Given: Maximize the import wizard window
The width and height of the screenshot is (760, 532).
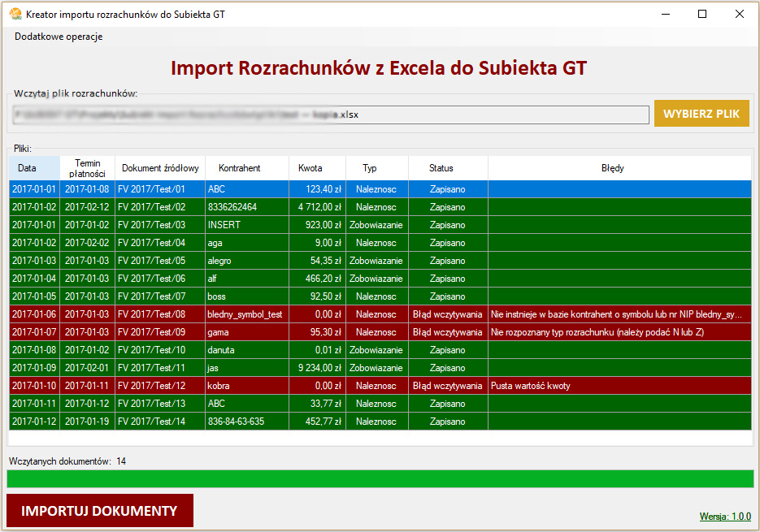Looking at the screenshot, I should point(702,14).
